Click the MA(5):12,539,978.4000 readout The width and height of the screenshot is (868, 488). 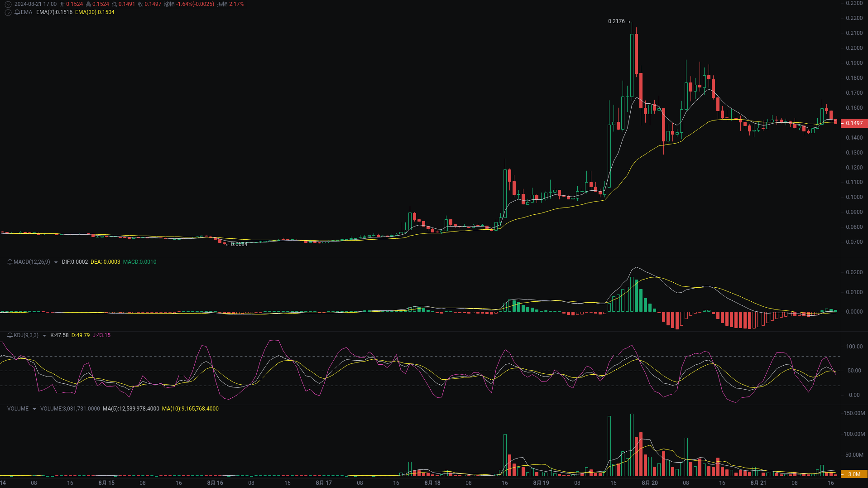click(x=131, y=409)
